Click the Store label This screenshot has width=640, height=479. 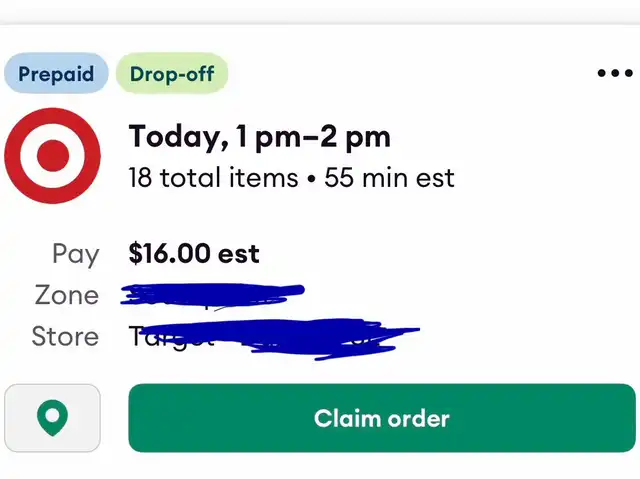point(65,336)
